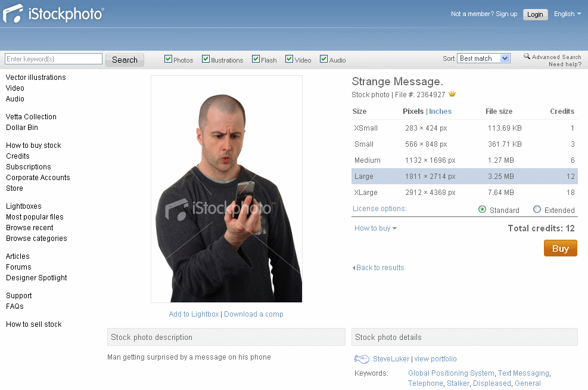Open Designer Spotlight
Screen dimensions: 588x390
36,278
